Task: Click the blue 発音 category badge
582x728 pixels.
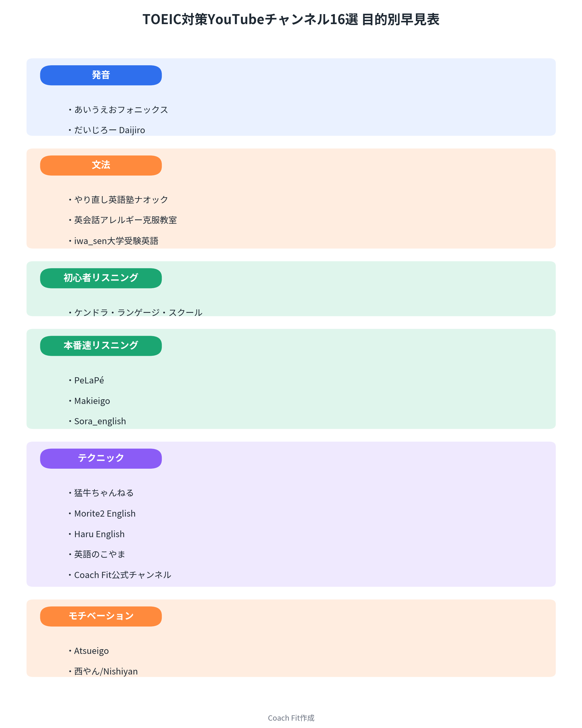Action: tap(101, 75)
